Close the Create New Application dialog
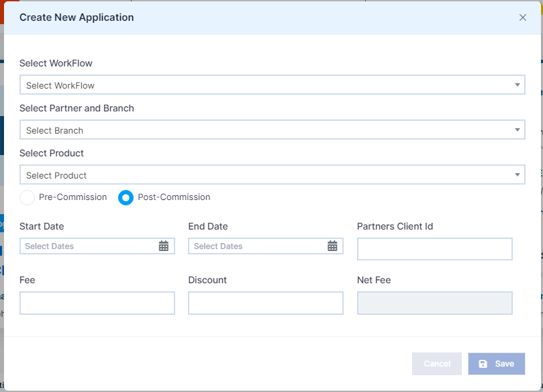The image size is (543, 392). coord(523,17)
